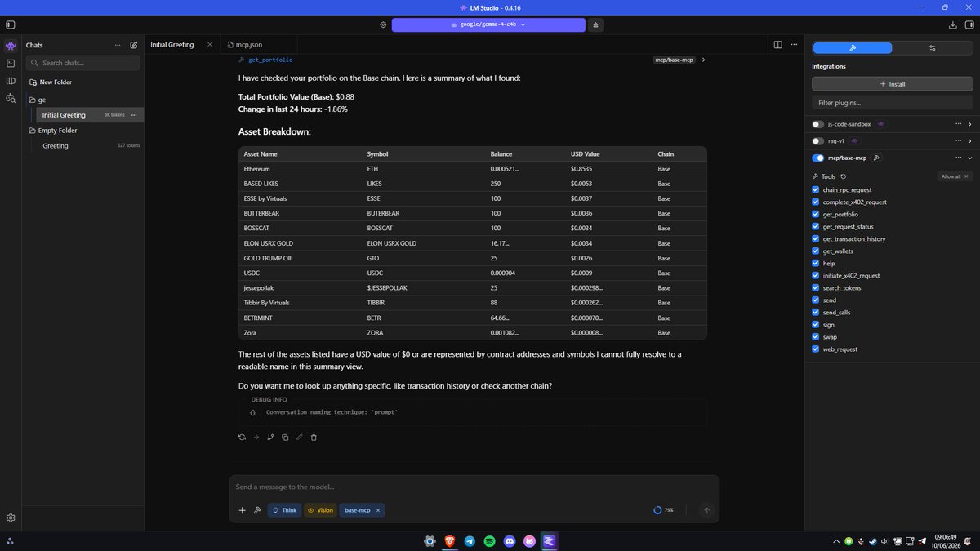
Task: Uncheck the get_transaction_history tool
Action: 816,239
